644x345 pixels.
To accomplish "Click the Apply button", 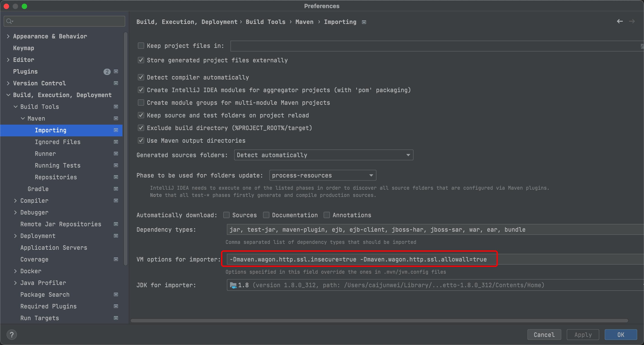I will point(583,335).
